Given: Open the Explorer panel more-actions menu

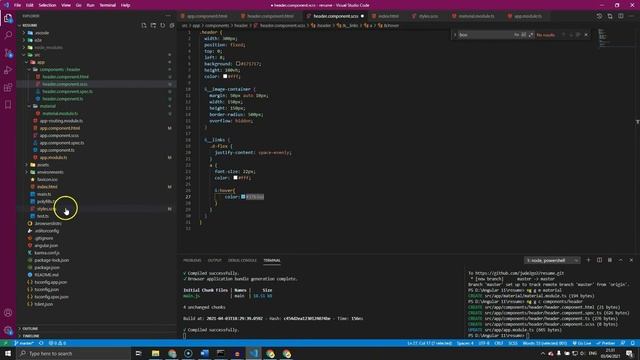Looking at the screenshot, I should pos(168,16).
